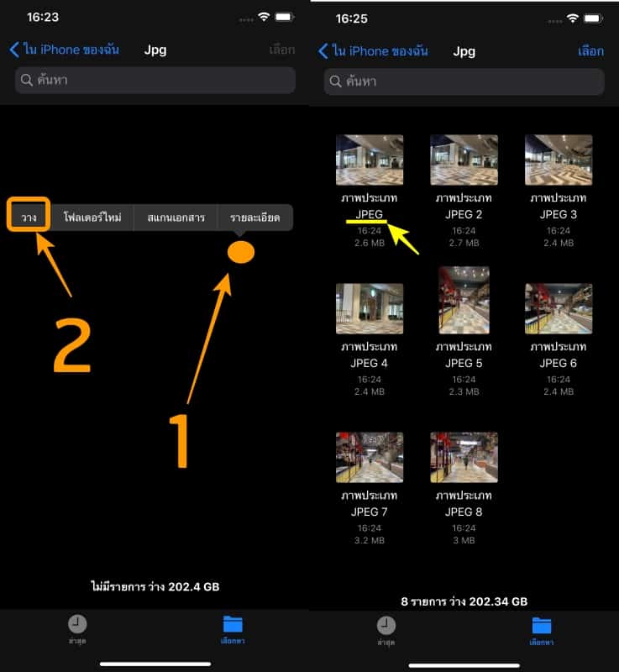Choose สแกนเอกสาร (Scan Documents) in context menu

(176, 218)
